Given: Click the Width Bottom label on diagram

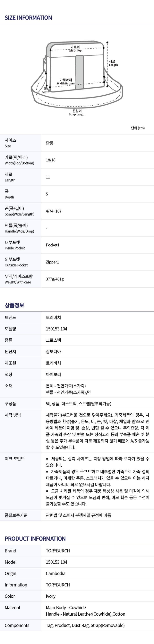Looking at the screenshot, I should click(66, 81).
